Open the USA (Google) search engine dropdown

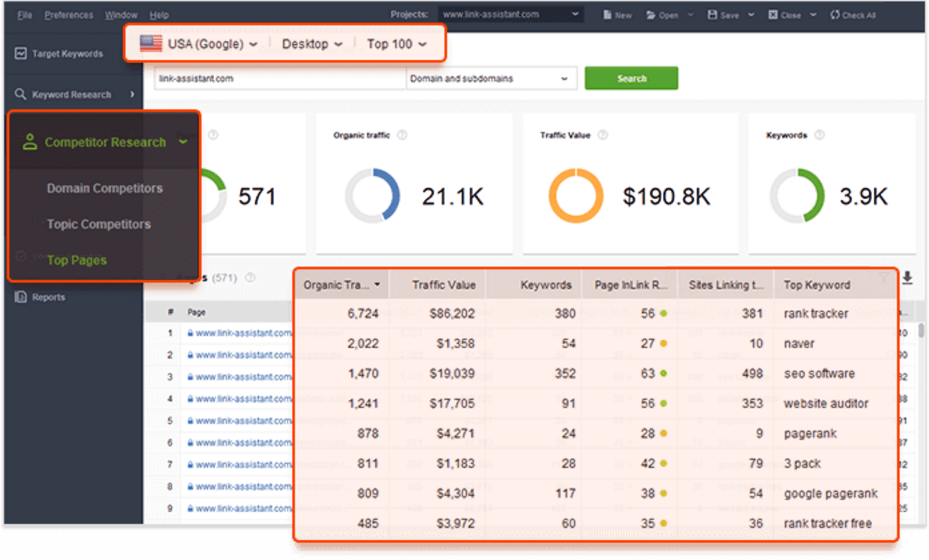[199, 43]
